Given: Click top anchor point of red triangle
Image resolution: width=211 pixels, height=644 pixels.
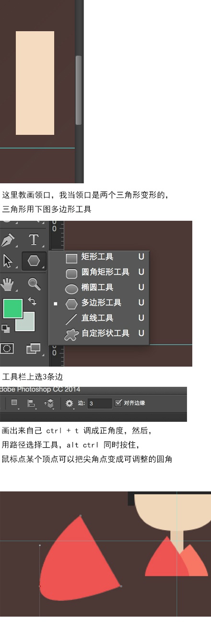Looking at the screenshot, I should [80, 516].
